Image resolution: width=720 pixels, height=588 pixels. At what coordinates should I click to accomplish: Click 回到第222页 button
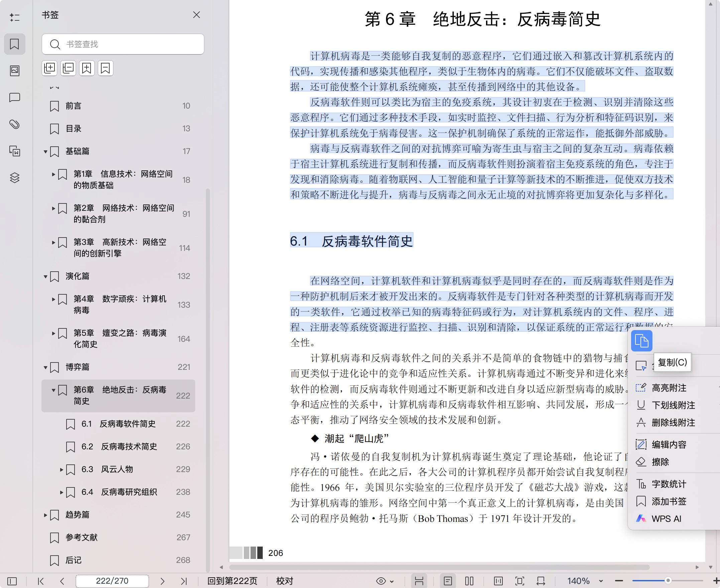point(232,581)
